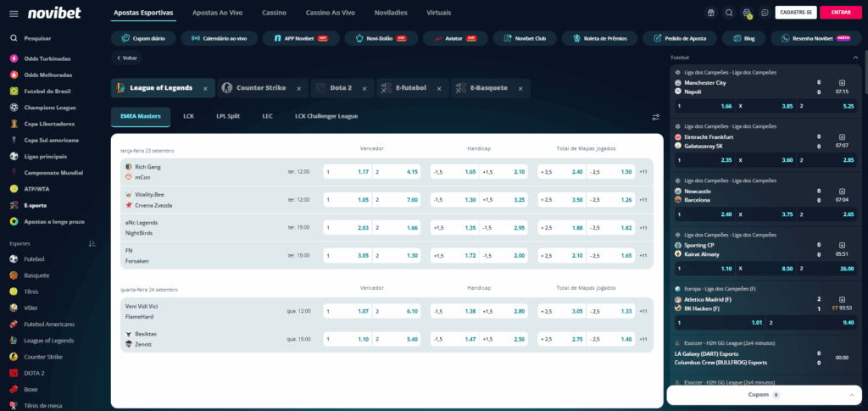Image resolution: width=868 pixels, height=411 pixels.
Task: Open the filter sliders icon above matches
Action: click(x=655, y=117)
